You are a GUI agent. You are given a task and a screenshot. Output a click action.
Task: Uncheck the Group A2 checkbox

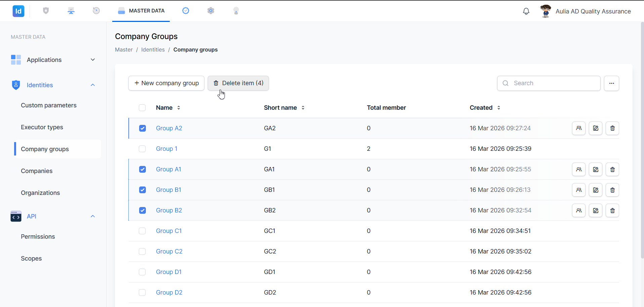(x=143, y=128)
